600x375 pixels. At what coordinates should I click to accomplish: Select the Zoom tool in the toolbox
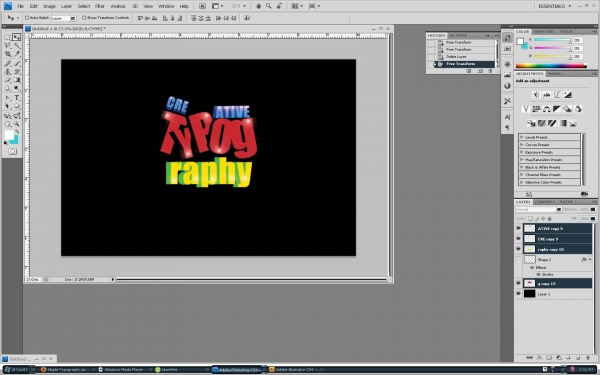coord(17,124)
